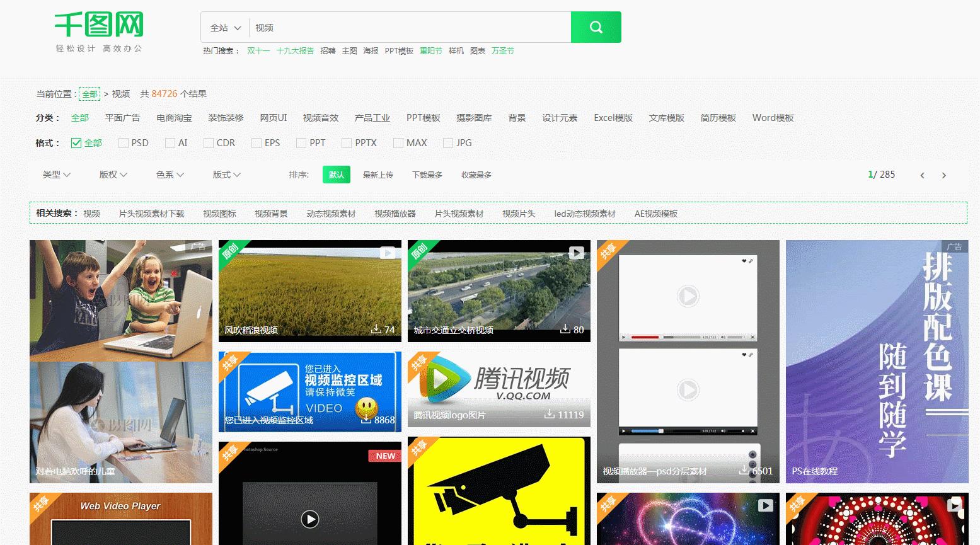Image resolution: width=980 pixels, height=545 pixels.
Task: Uncheck the 全部 format checkbox
Action: click(75, 143)
